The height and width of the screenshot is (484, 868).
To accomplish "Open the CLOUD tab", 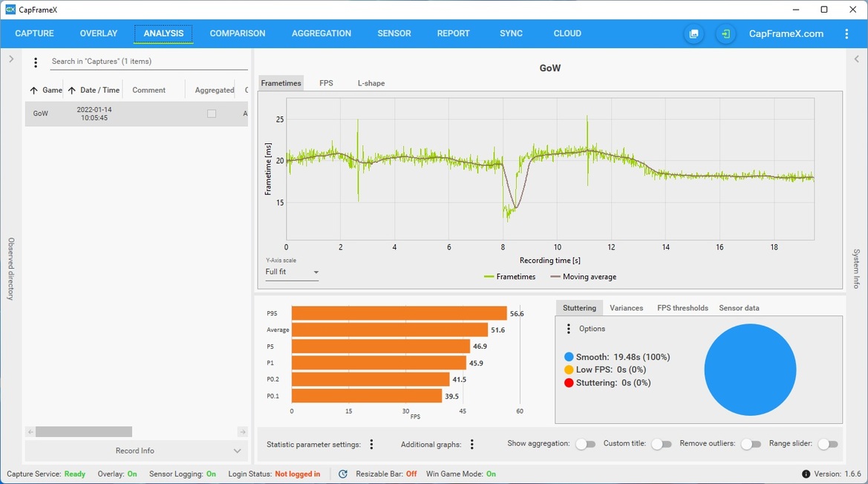I will click(567, 33).
